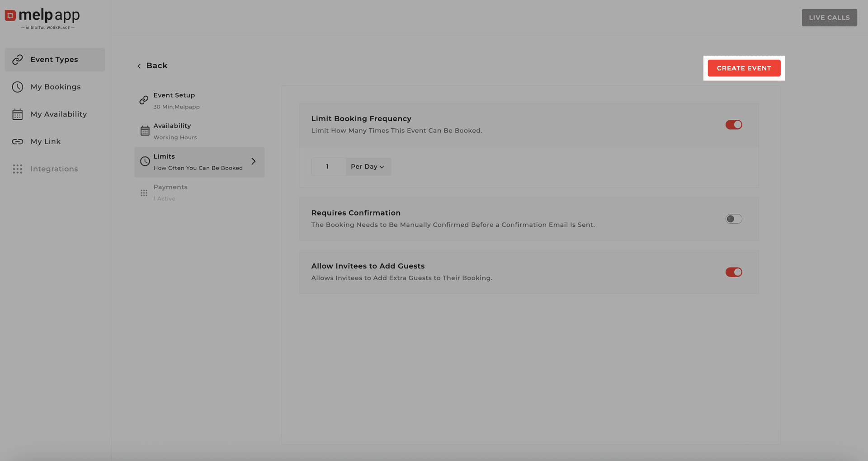Open LIVE CALLS
868x461 pixels.
pyautogui.click(x=829, y=17)
